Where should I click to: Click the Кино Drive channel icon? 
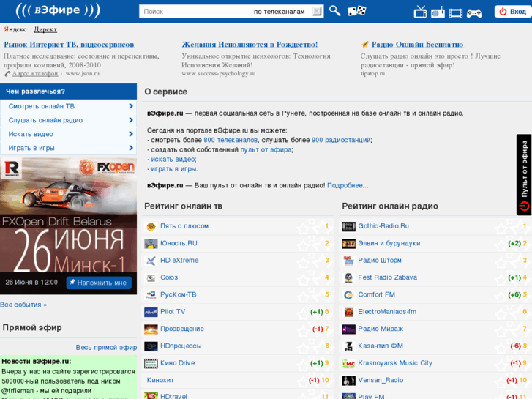pyautogui.click(x=151, y=363)
